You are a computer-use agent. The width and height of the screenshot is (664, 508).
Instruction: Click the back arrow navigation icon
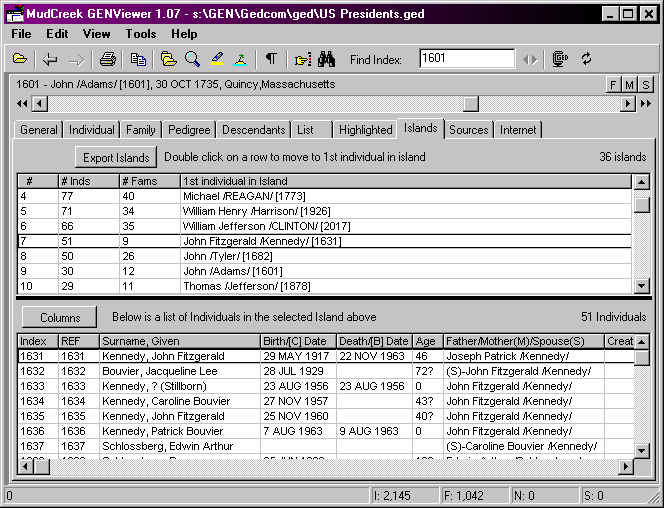click(x=50, y=59)
